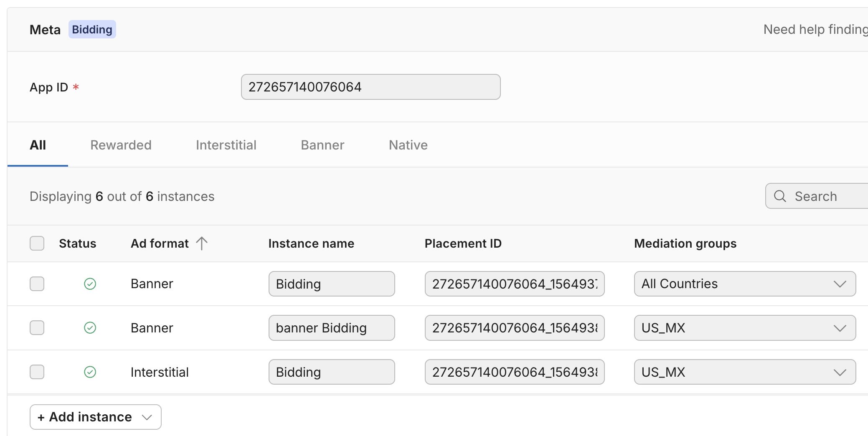Switch to the Native tab
Viewport: 868px width, 436px height.
[408, 144]
